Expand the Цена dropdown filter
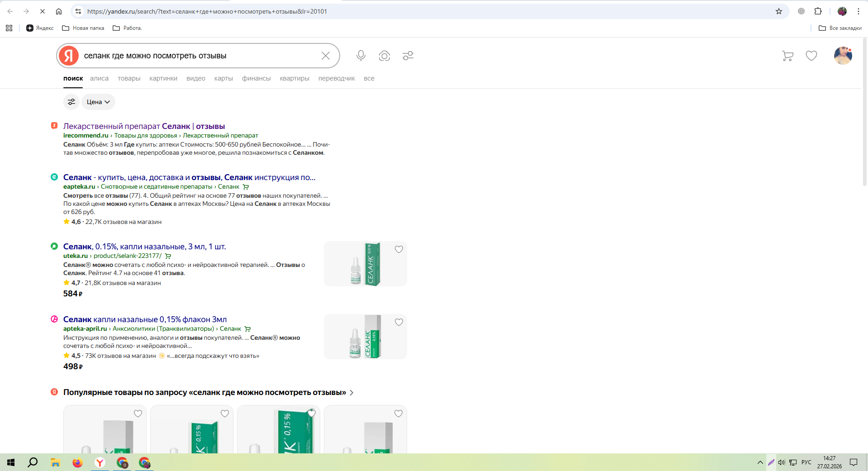The width and height of the screenshot is (868, 471). (x=98, y=102)
